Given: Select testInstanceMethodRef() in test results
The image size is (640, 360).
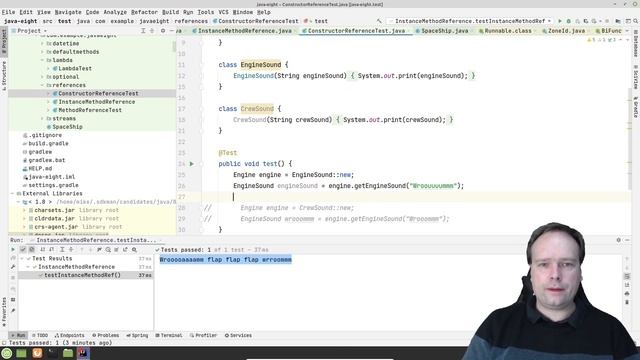Looking at the screenshot, I should coord(82,275).
